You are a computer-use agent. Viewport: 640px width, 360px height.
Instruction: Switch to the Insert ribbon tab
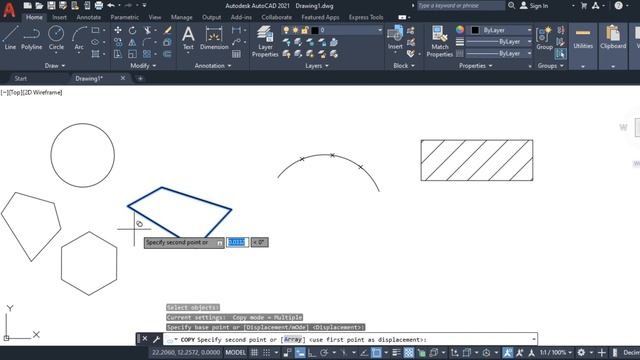click(x=59, y=17)
